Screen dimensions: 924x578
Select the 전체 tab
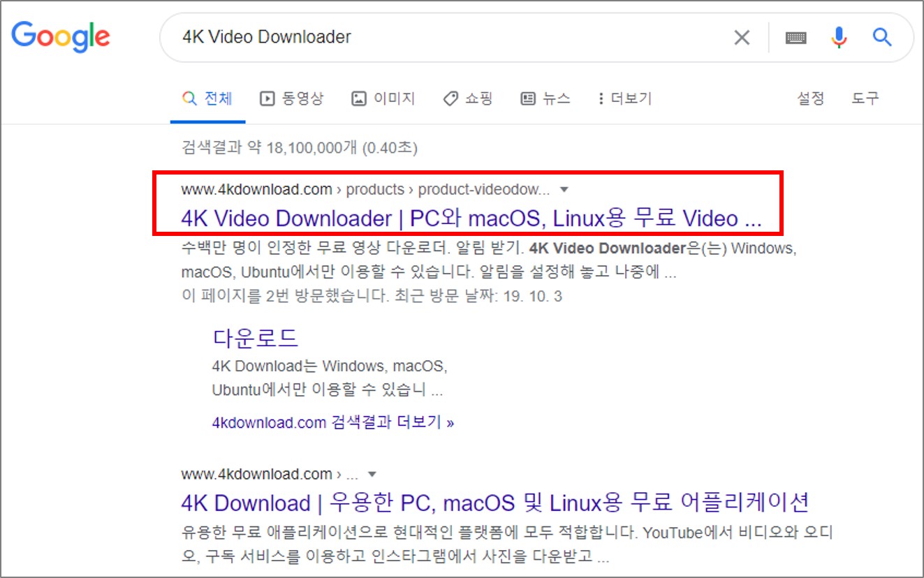tap(207, 98)
